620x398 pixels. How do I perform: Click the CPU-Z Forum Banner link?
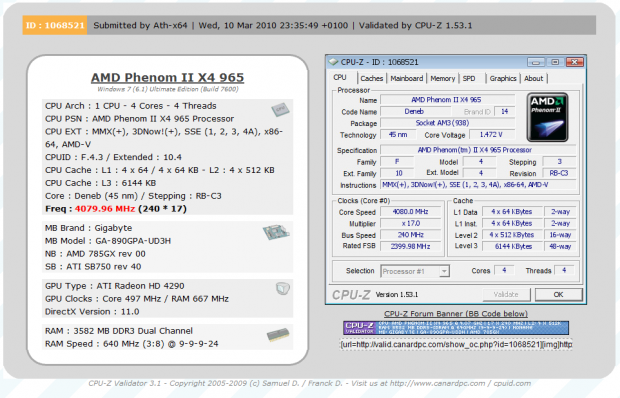[x=456, y=313]
